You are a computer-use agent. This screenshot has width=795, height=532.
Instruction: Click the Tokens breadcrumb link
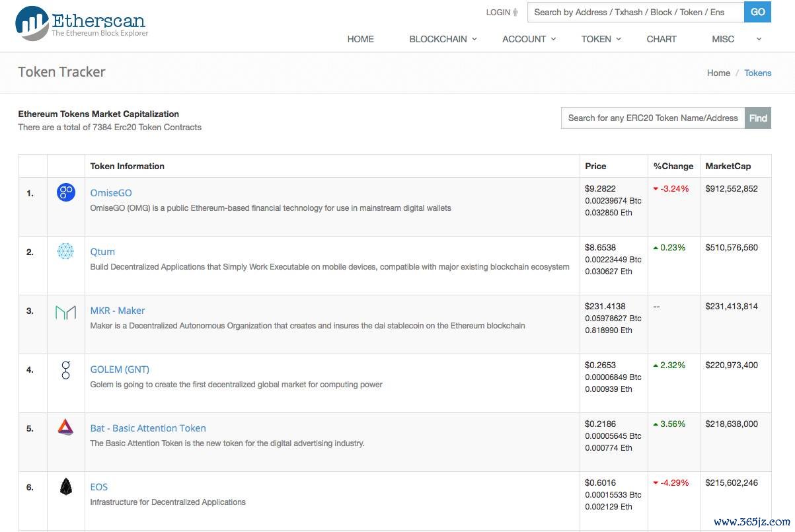tap(758, 73)
